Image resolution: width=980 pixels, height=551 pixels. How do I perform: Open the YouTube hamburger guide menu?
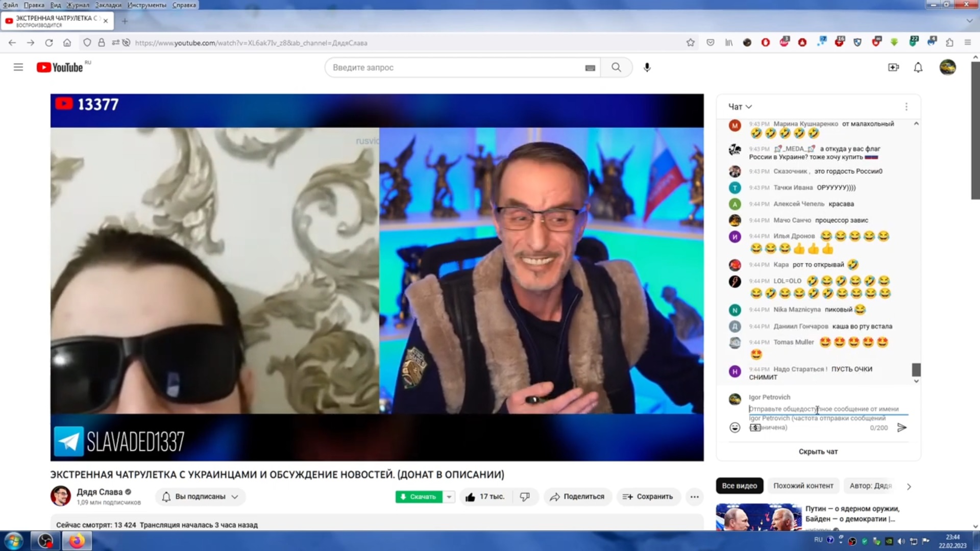[18, 67]
